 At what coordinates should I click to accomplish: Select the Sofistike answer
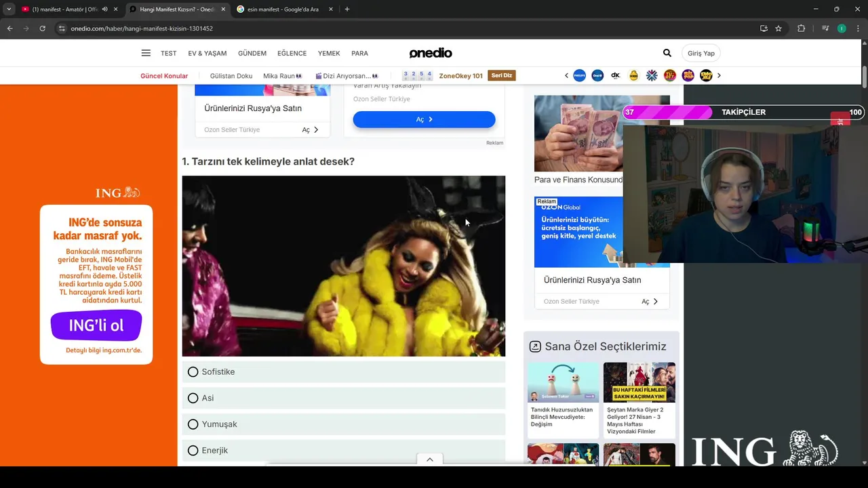344,372
